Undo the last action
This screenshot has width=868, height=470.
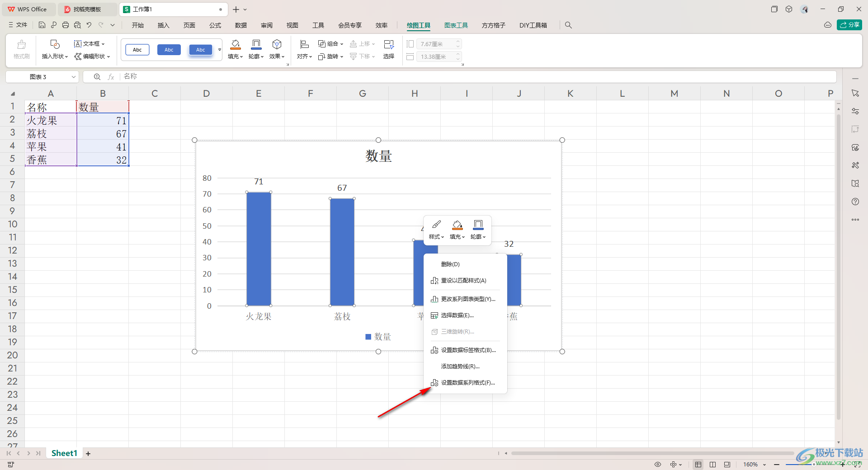click(x=89, y=25)
